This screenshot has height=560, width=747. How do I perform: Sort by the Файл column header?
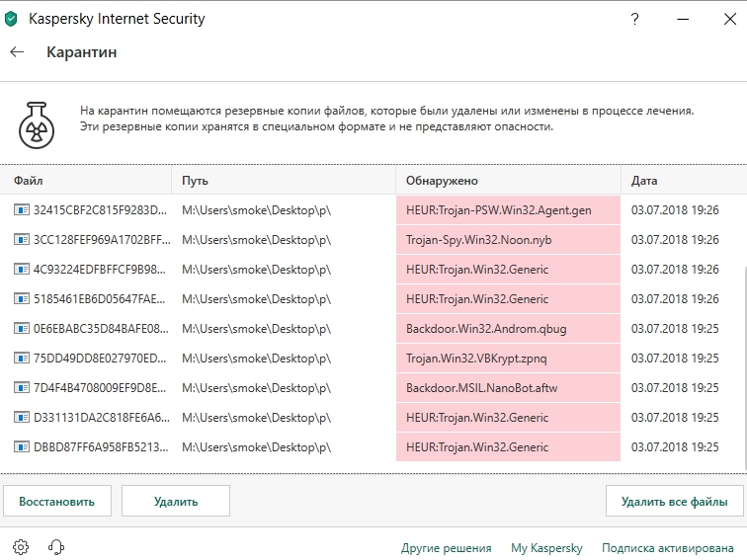29,181
